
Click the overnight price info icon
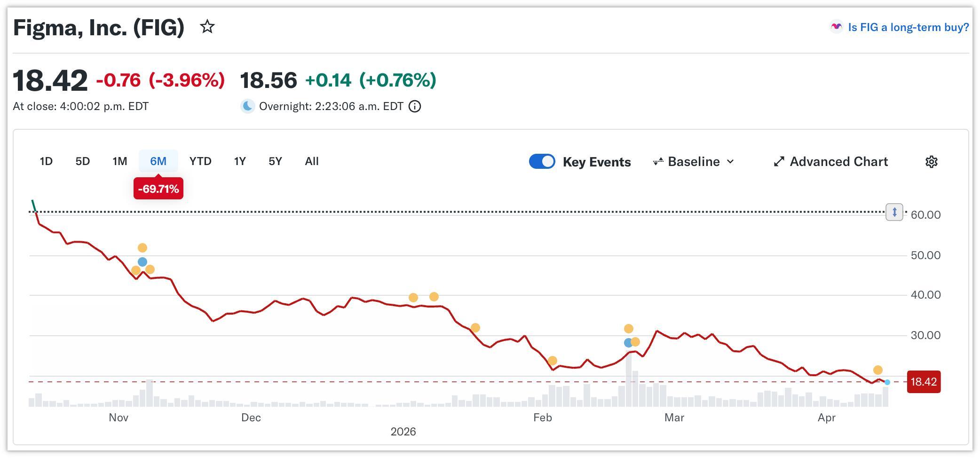(x=415, y=107)
